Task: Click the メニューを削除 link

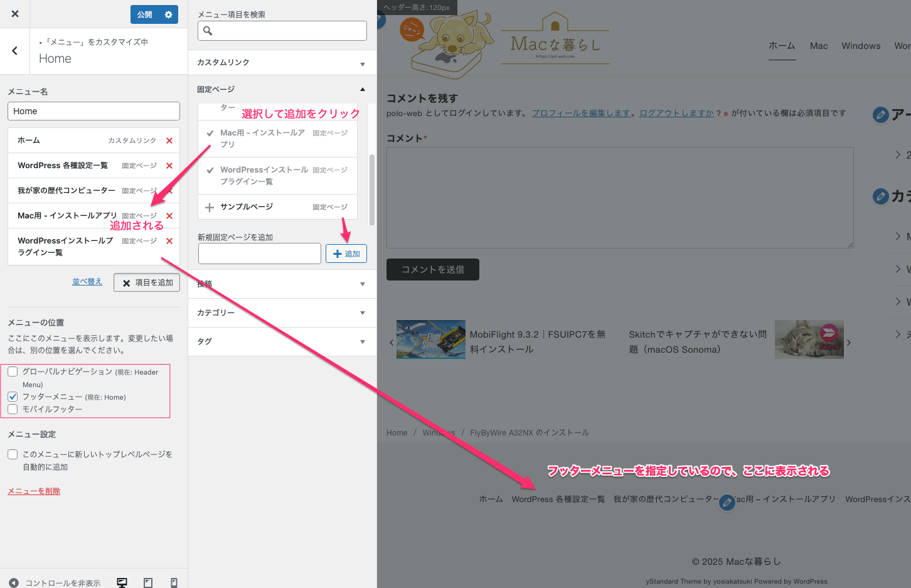Action: click(34, 491)
